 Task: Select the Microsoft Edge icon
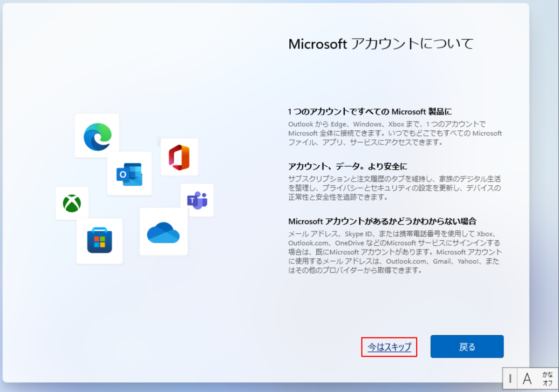pyautogui.click(x=96, y=135)
